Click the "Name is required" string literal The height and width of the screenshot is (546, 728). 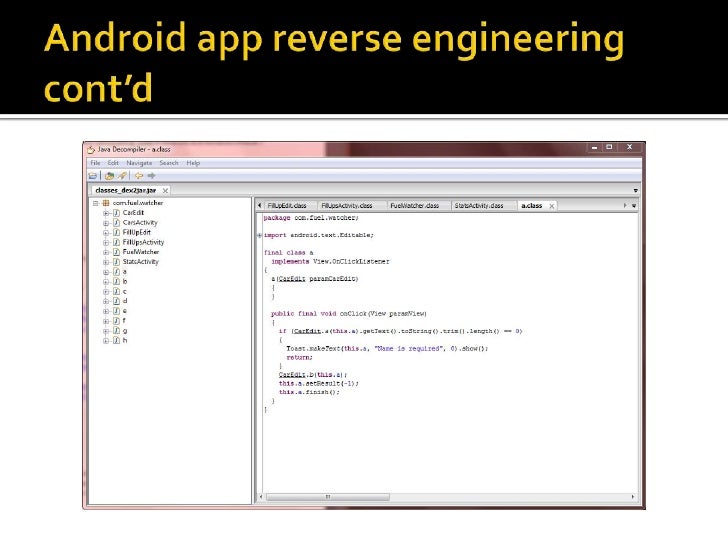(409, 349)
